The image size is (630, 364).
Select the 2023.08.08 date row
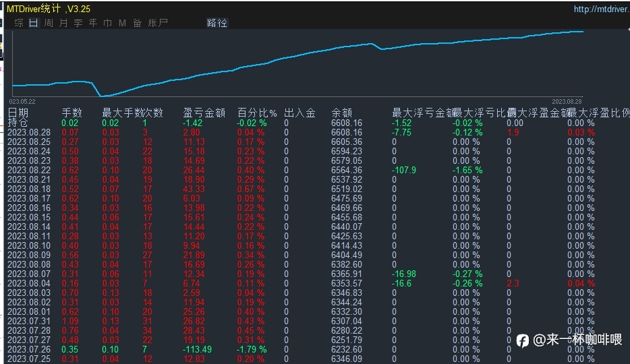[x=29, y=264]
